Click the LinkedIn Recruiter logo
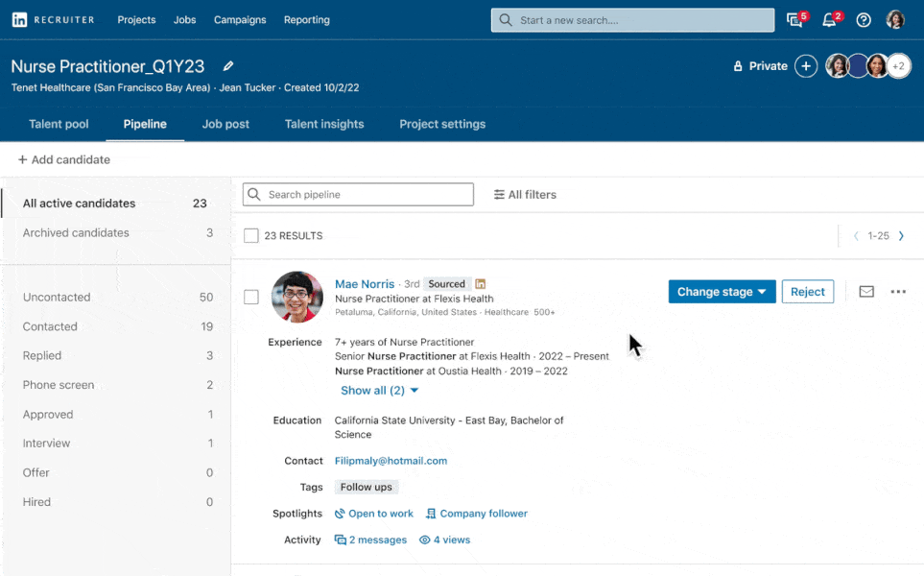924x576 pixels. coord(53,19)
